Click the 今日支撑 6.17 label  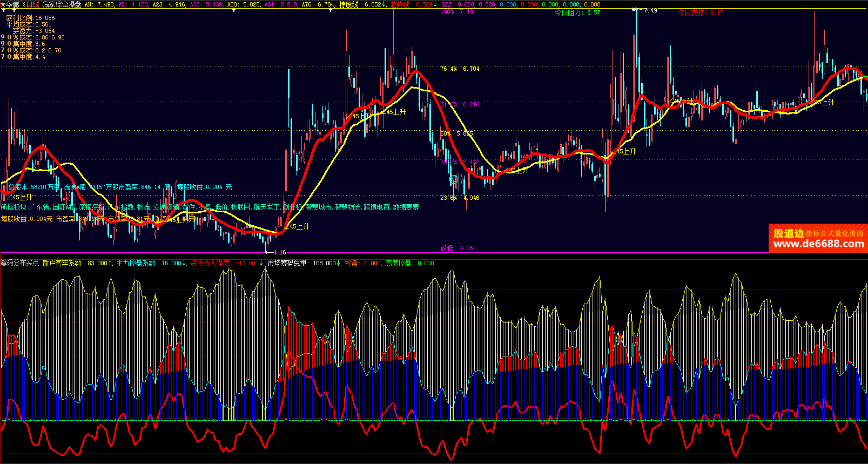coord(701,12)
